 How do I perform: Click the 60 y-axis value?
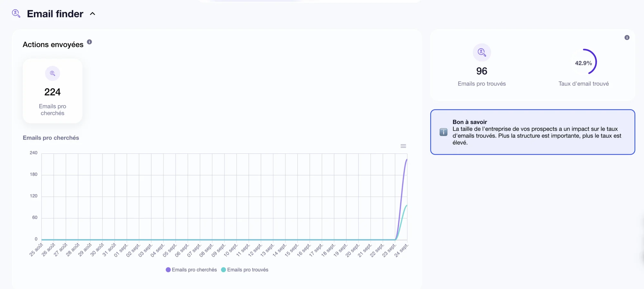(x=35, y=218)
